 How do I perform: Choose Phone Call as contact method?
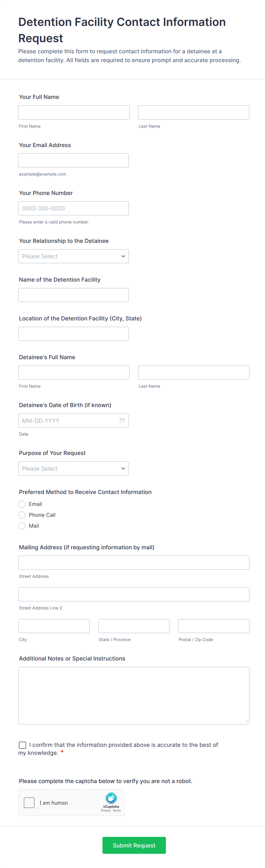[22, 515]
